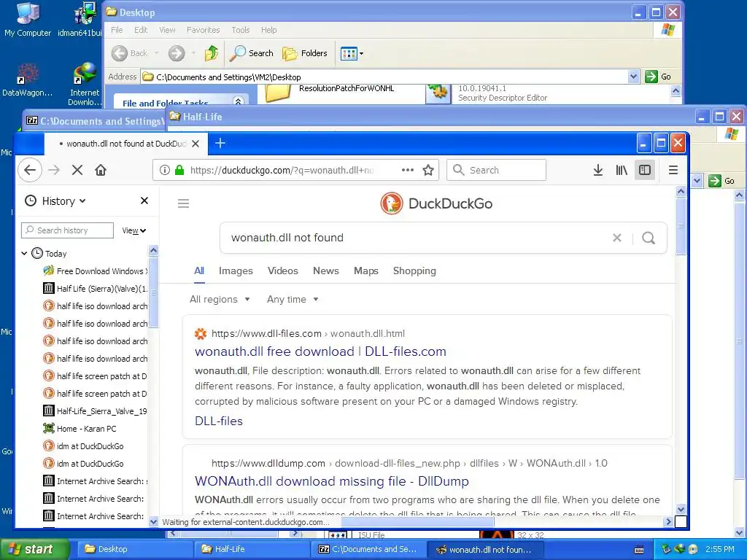The image size is (747, 560).
Task: Show site information for duckduckgo.com
Action: 164,170
